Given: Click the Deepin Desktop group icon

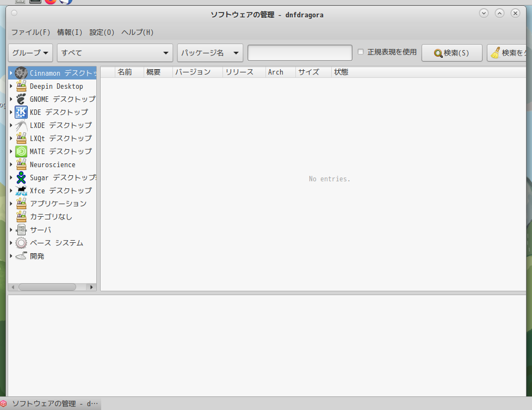Looking at the screenshot, I should (x=21, y=86).
